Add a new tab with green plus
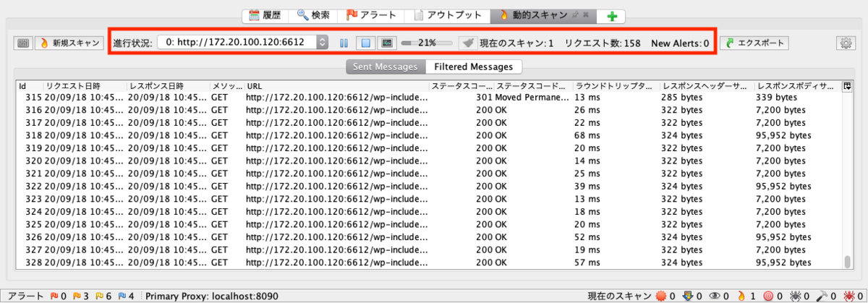868x303 pixels. pos(612,15)
